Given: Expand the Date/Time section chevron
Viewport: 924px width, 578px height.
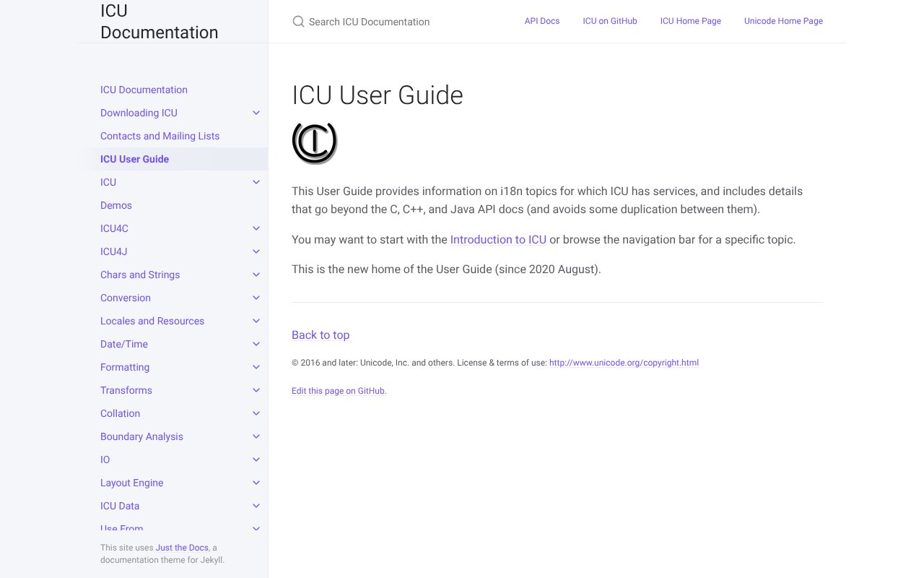Looking at the screenshot, I should (256, 344).
